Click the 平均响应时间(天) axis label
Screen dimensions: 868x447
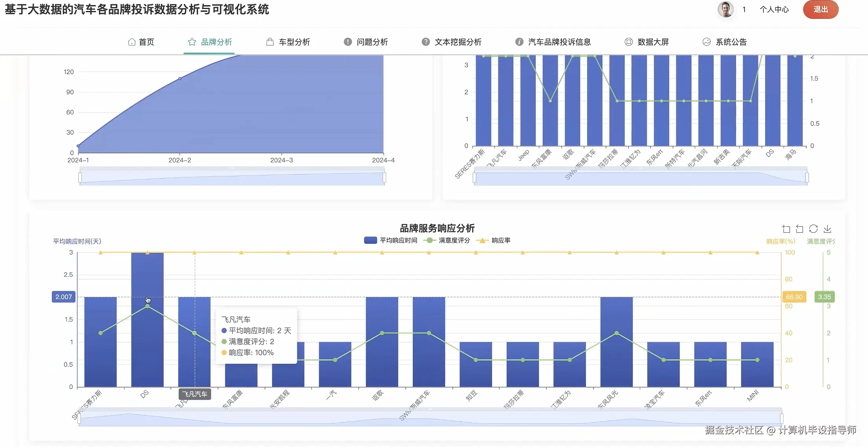(77, 241)
